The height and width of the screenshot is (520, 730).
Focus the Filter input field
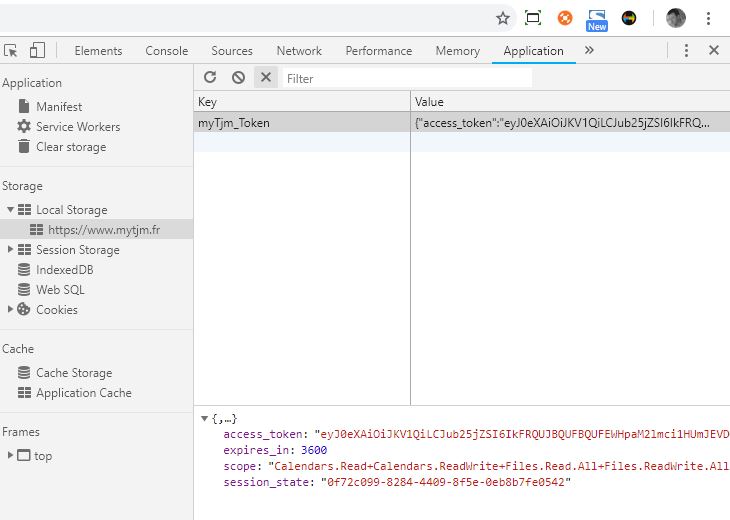click(407, 78)
